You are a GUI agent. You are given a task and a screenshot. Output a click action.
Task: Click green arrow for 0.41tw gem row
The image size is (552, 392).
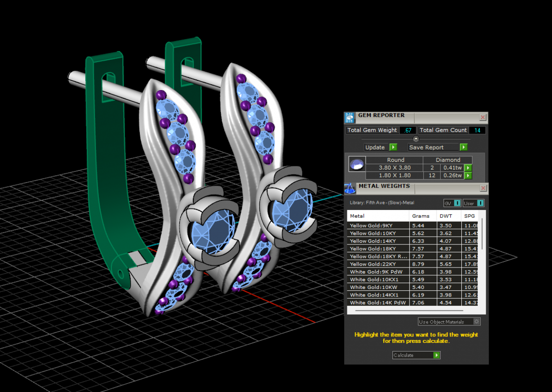(x=468, y=168)
